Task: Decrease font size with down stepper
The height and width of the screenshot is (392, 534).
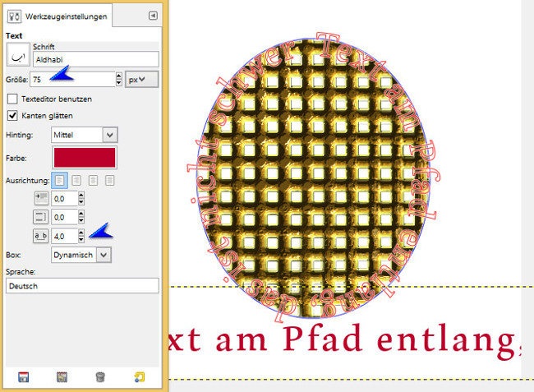Action: tap(118, 83)
